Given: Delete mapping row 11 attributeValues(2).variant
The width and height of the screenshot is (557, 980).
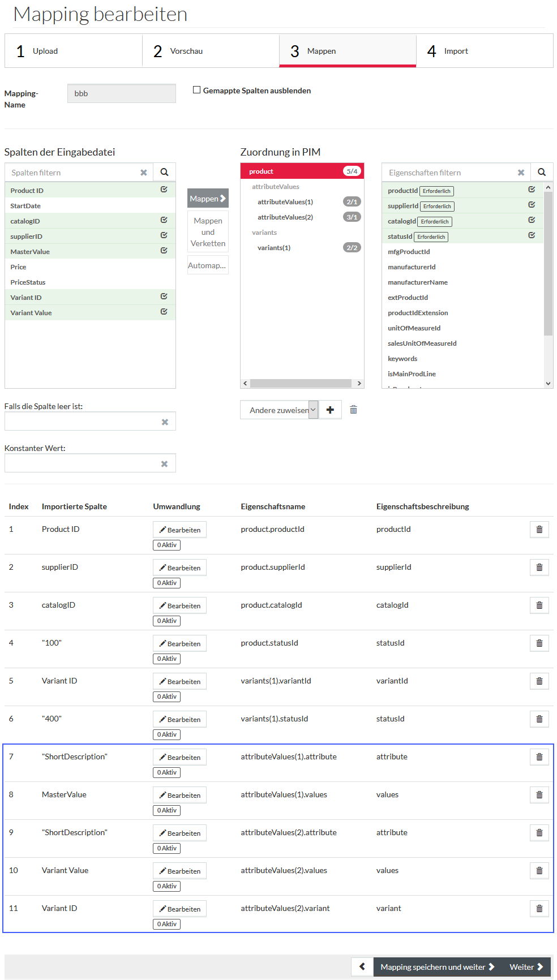Looking at the screenshot, I should click(x=539, y=909).
